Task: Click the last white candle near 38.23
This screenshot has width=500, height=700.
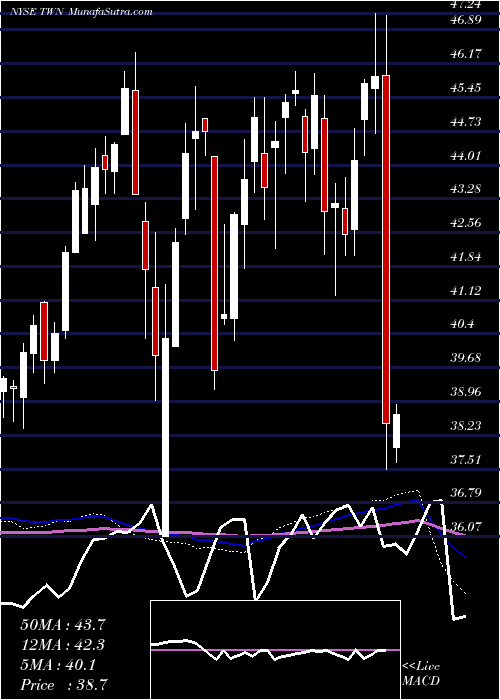Action: pyautogui.click(x=396, y=431)
